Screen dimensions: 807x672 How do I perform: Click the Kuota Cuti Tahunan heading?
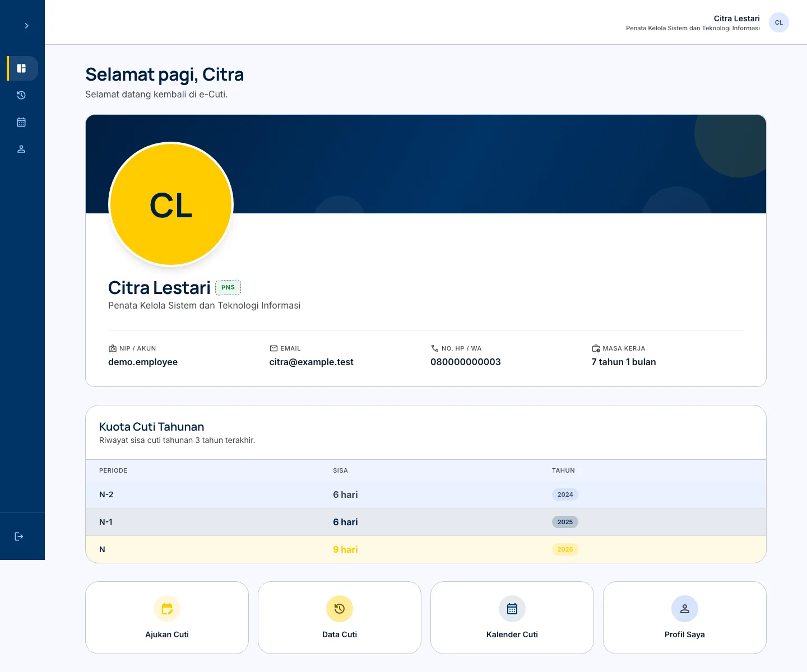click(151, 427)
